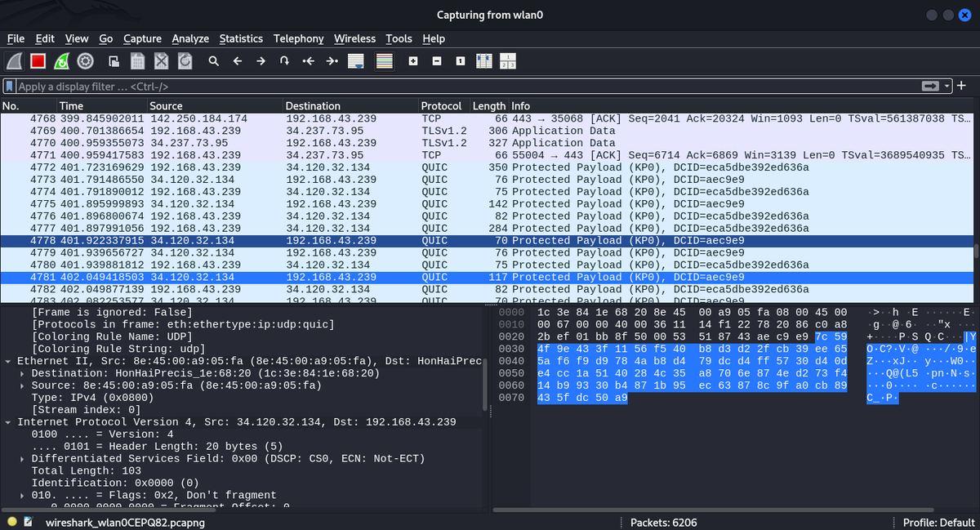Select packet 4772 QUIC row
The width and height of the screenshot is (980, 530).
[x=487, y=167]
